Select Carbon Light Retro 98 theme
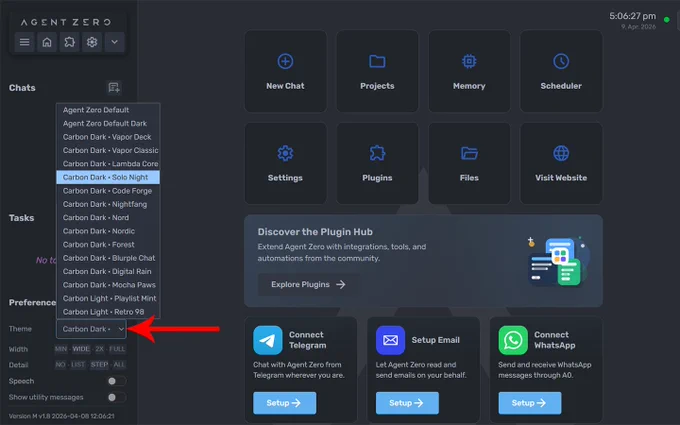This screenshot has width=680, height=425. 108,312
